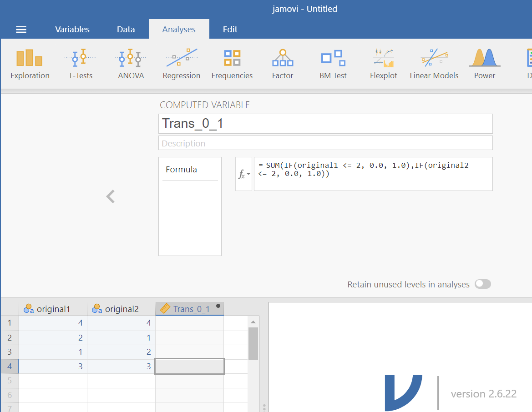This screenshot has width=532, height=412.
Task: Click original2 cell in row 3
Action: coord(121,352)
